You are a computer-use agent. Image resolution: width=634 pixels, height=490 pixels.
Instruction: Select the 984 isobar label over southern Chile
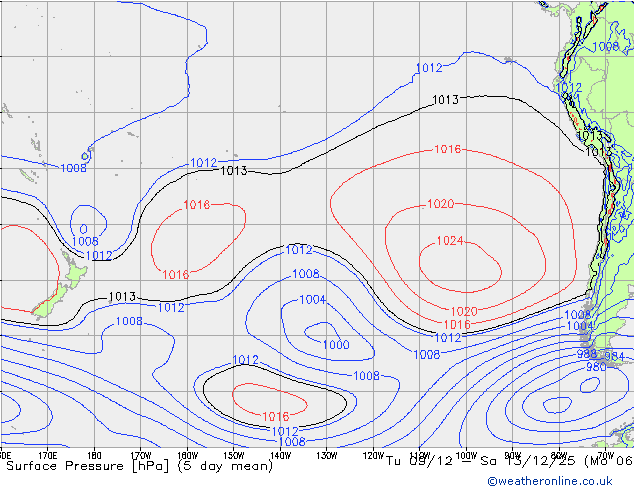[615, 357]
